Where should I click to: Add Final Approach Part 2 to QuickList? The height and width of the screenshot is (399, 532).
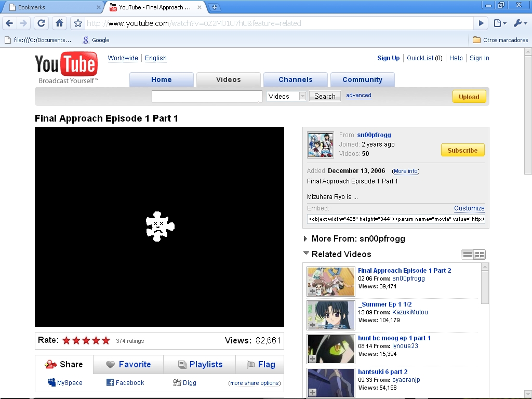pos(312,291)
